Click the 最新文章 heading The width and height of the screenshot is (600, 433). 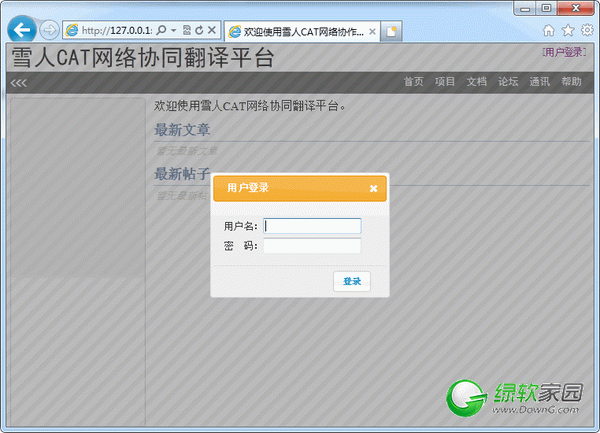tap(182, 130)
